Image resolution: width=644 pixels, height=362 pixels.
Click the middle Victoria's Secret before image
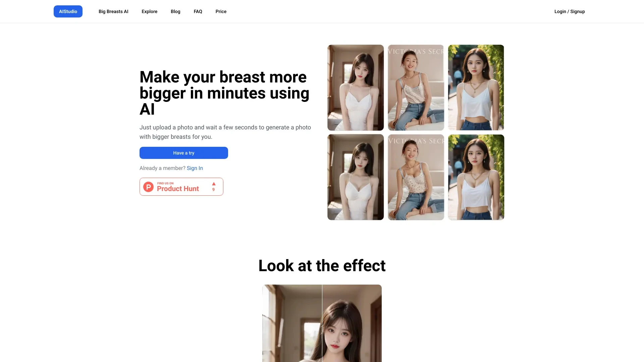415,87
